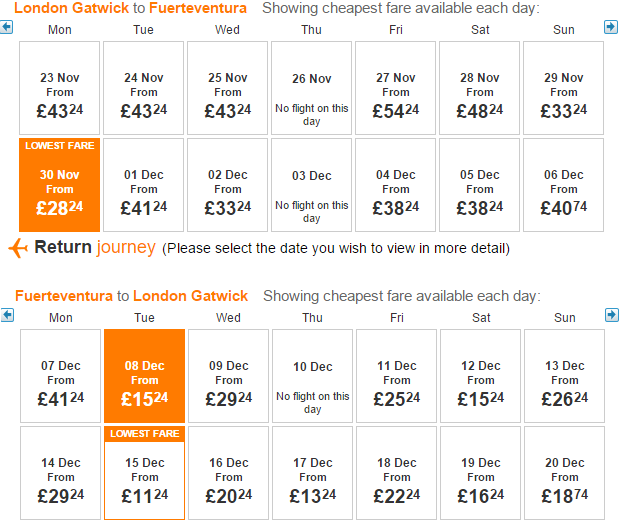Pick the 19 Dec £16.24 return fare
The image size is (621, 521).
(x=480, y=473)
